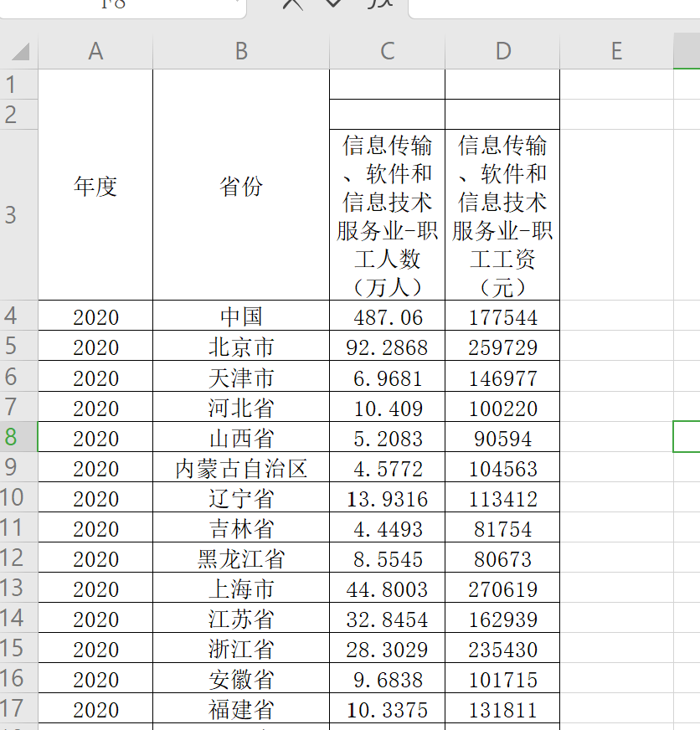Click value 8.5545 for 黑龙江省
This screenshot has width=700, height=730.
(x=387, y=558)
